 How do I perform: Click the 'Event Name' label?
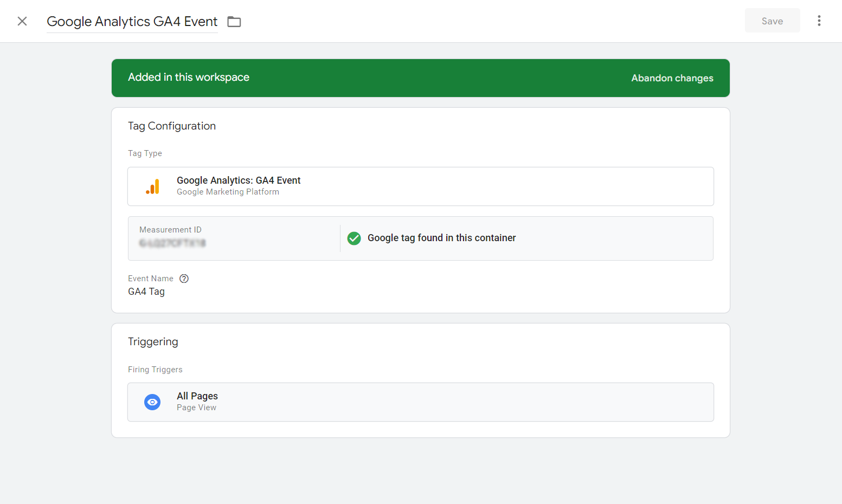coord(151,279)
